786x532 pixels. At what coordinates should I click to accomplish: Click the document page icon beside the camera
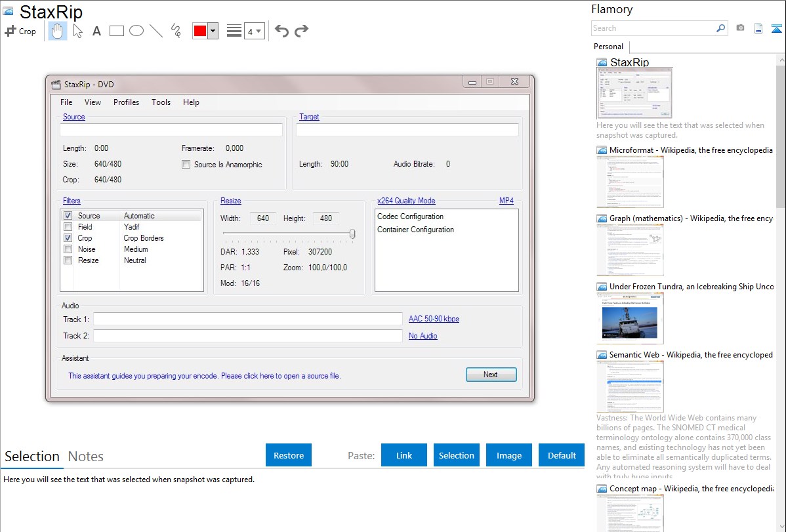click(758, 28)
